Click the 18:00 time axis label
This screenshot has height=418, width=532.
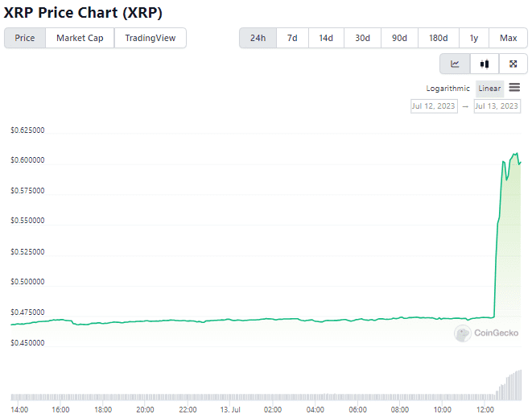pos(103,410)
